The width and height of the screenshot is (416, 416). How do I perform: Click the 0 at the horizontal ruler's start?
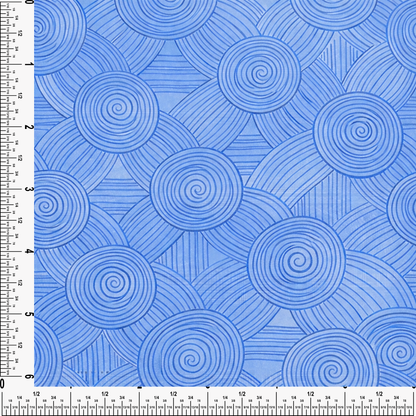[2, 384]
